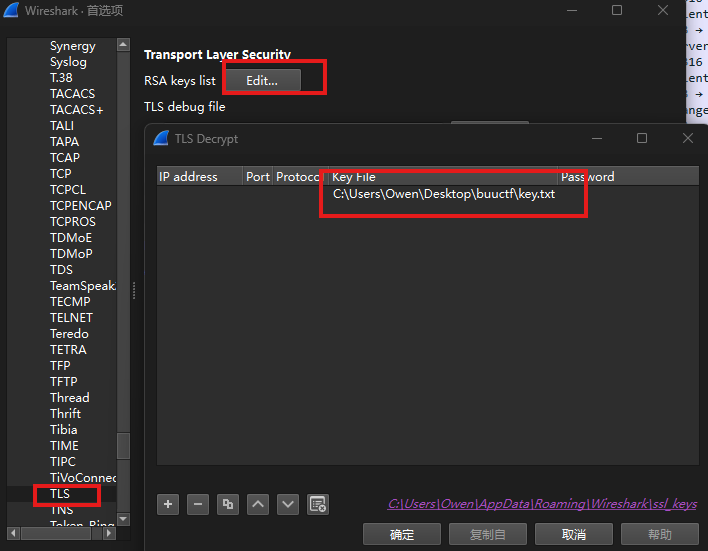Select TLS in the protocol list
Viewport: 708px width, 551px height.
61,494
